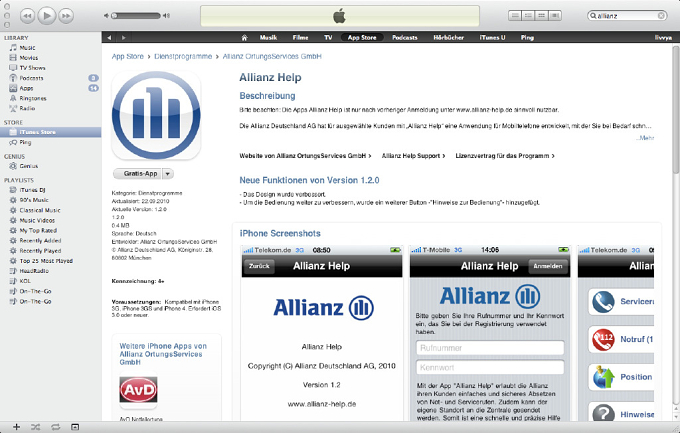Screen dimensions: 680x433
Task: Switch to Cover Flow view button
Action: [x=555, y=16]
